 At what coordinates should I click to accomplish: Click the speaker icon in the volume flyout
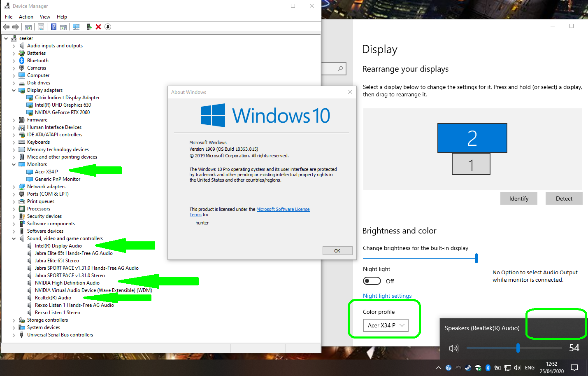pyautogui.click(x=453, y=348)
